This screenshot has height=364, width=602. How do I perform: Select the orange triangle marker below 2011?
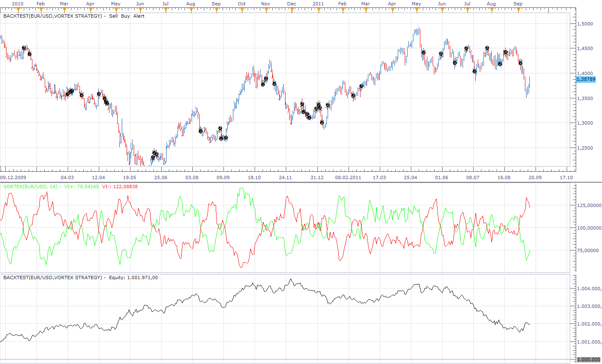(x=318, y=10)
